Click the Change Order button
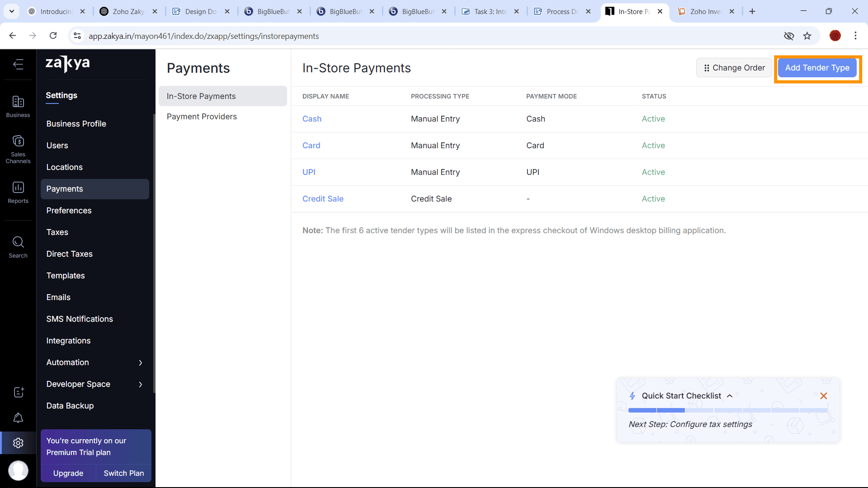Viewport: 868px width, 488px height. click(x=734, y=68)
